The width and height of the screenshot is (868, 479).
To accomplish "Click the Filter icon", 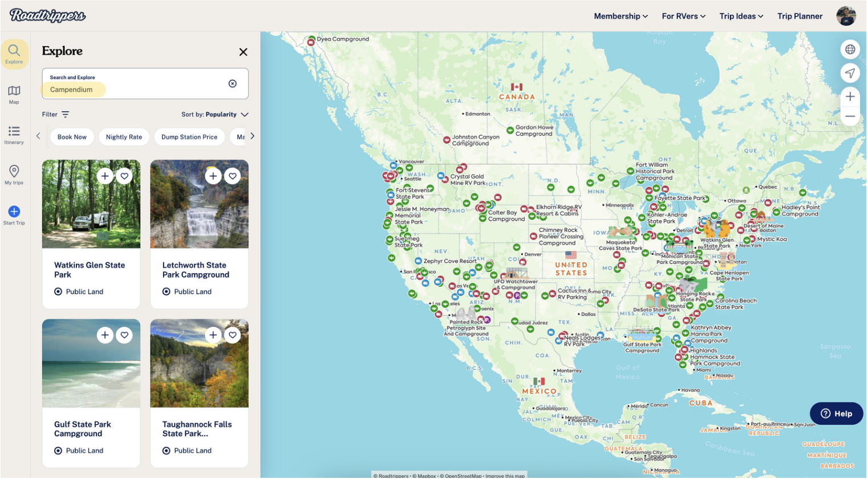I will coord(66,115).
